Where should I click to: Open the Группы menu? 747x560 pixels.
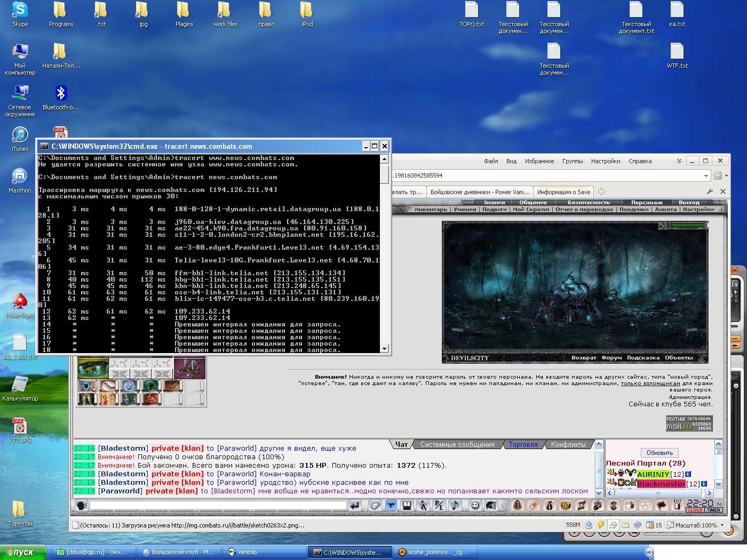(573, 161)
